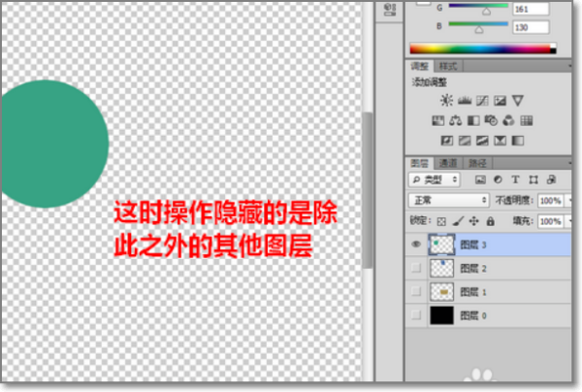Open the 不透明度 opacity slider arrow
The image size is (582, 392).
[568, 201]
